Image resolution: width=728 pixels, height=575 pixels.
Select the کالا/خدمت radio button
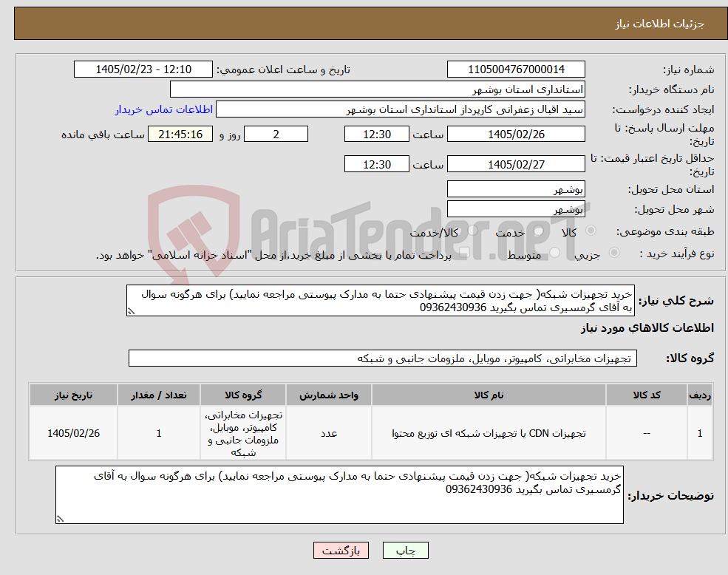472,231
